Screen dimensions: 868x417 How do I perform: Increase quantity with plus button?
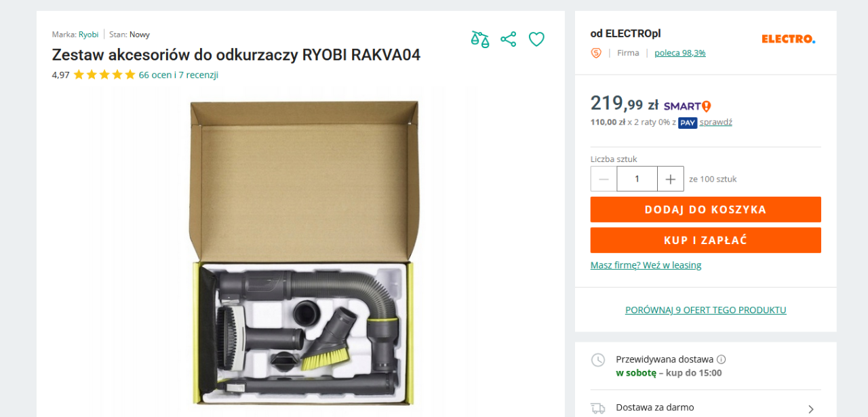click(x=671, y=179)
